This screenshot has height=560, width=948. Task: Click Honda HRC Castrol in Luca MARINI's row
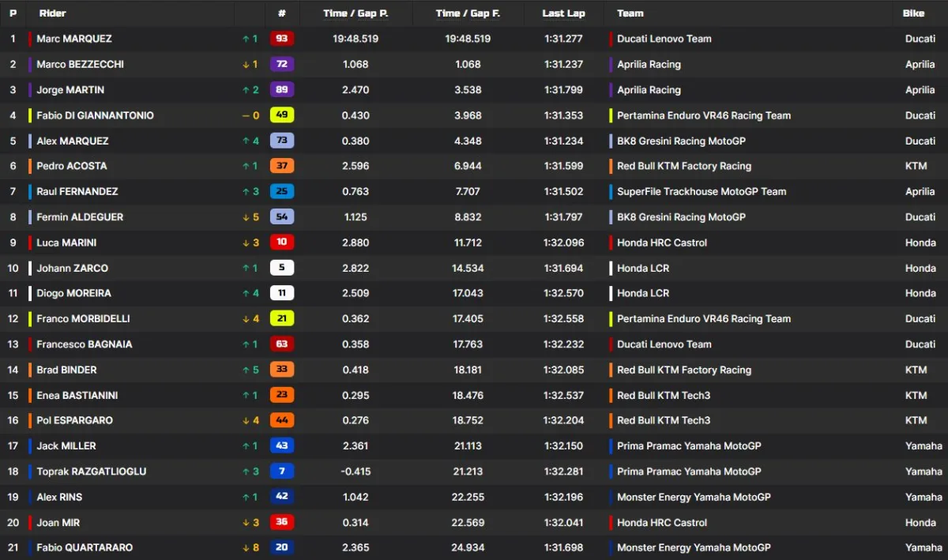(662, 242)
